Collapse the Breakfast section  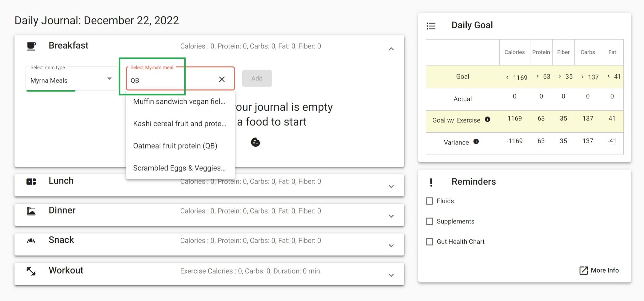tap(391, 49)
